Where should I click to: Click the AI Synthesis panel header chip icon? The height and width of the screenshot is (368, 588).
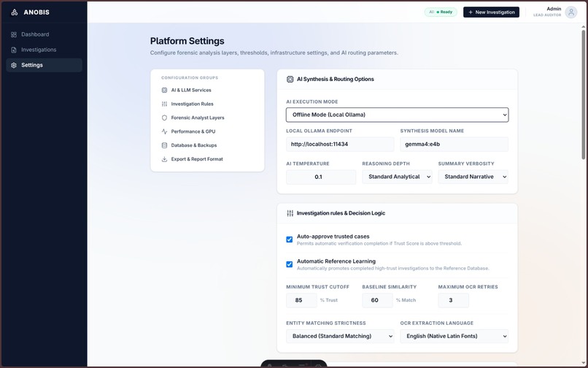coord(290,80)
